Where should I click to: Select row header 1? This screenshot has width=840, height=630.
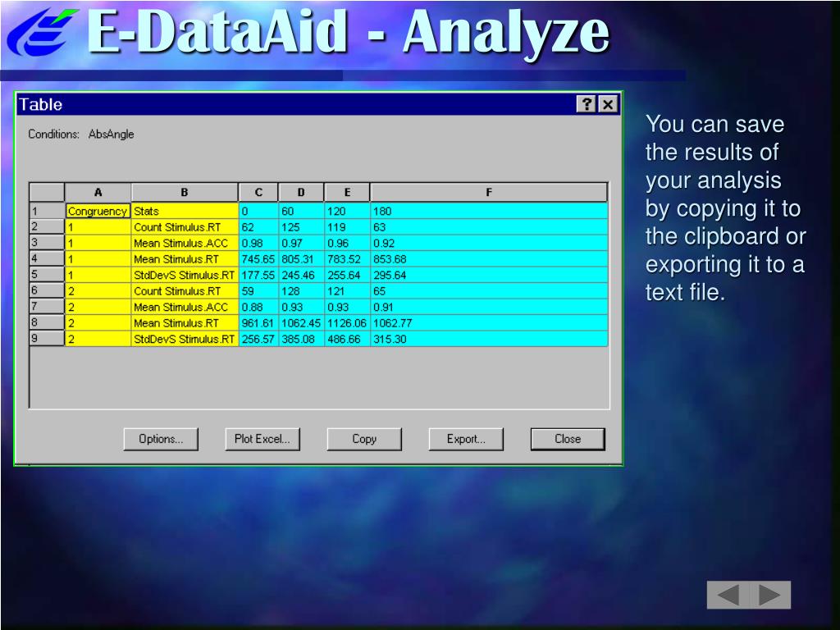[x=47, y=211]
